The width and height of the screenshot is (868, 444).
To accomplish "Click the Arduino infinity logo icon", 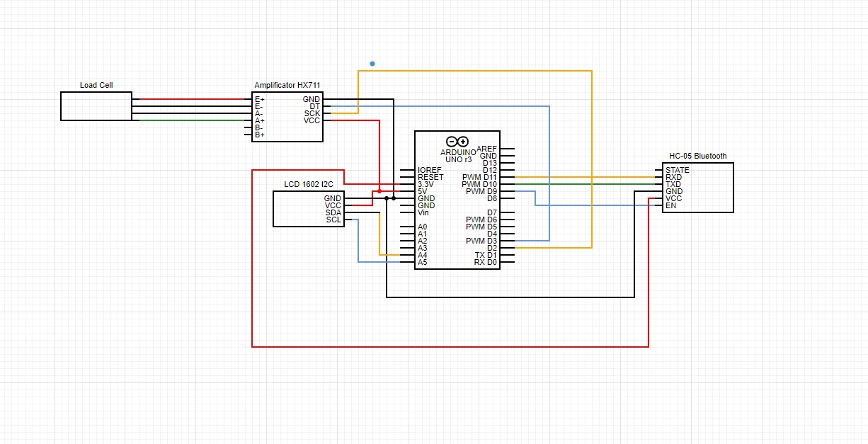I will click(x=457, y=141).
